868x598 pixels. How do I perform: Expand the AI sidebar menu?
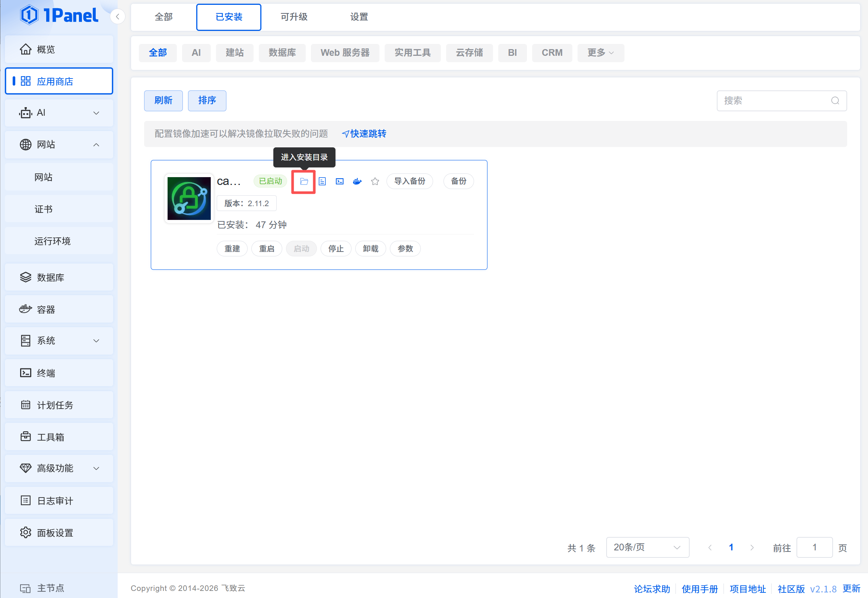[59, 113]
